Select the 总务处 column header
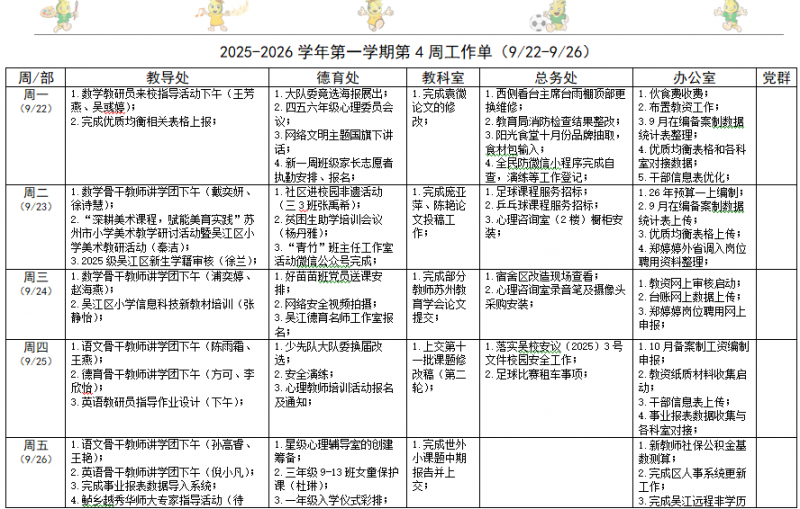Screen dimensions: 800x509 pyautogui.click(x=555, y=76)
